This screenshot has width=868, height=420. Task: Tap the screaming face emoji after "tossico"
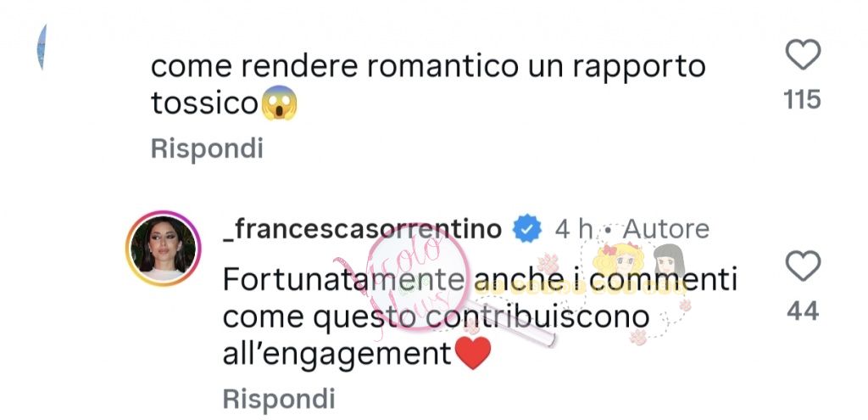(280, 103)
